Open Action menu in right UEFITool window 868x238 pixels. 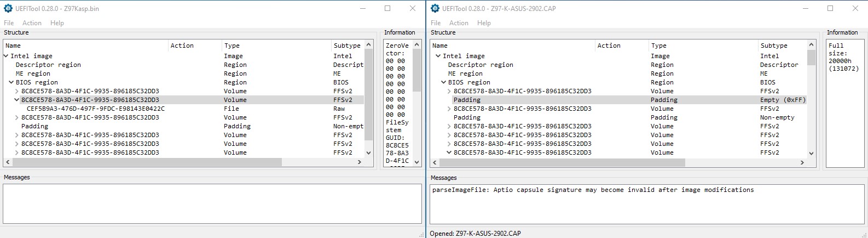pos(459,23)
